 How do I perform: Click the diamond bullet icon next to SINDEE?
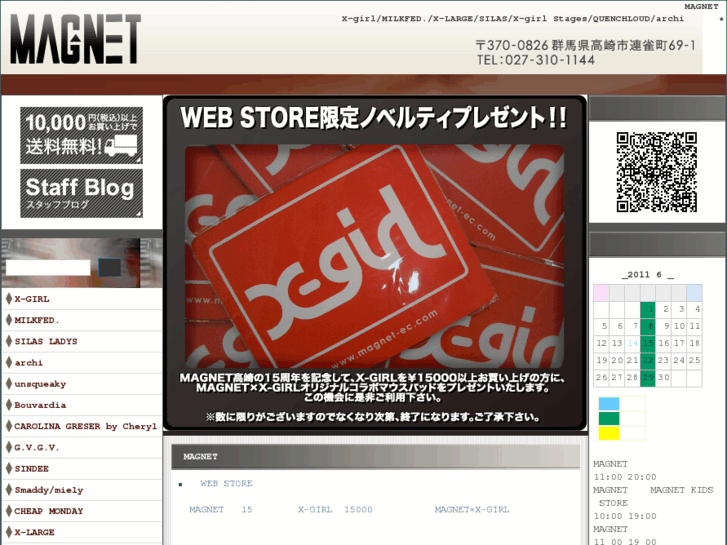coord(8,468)
